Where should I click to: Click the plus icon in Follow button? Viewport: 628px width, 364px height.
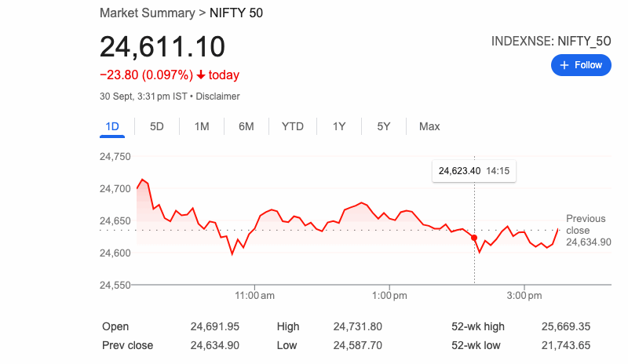pyautogui.click(x=564, y=65)
